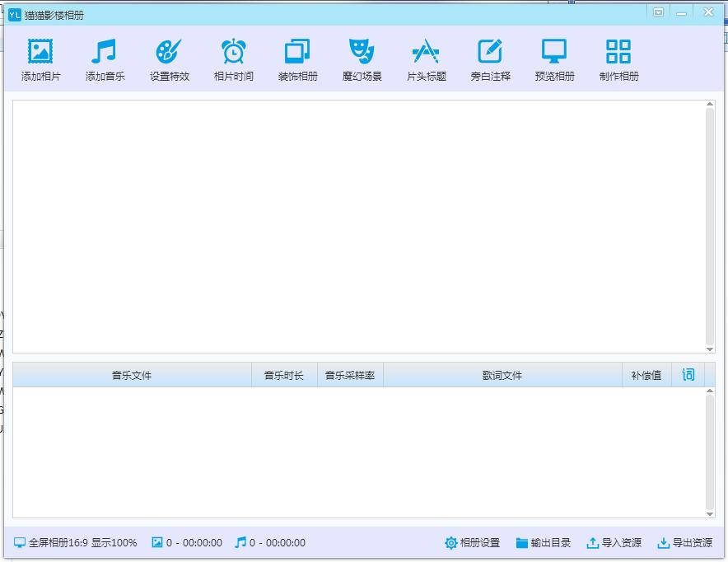Open 相册设置 album settings
The image size is (728, 562).
click(x=472, y=542)
